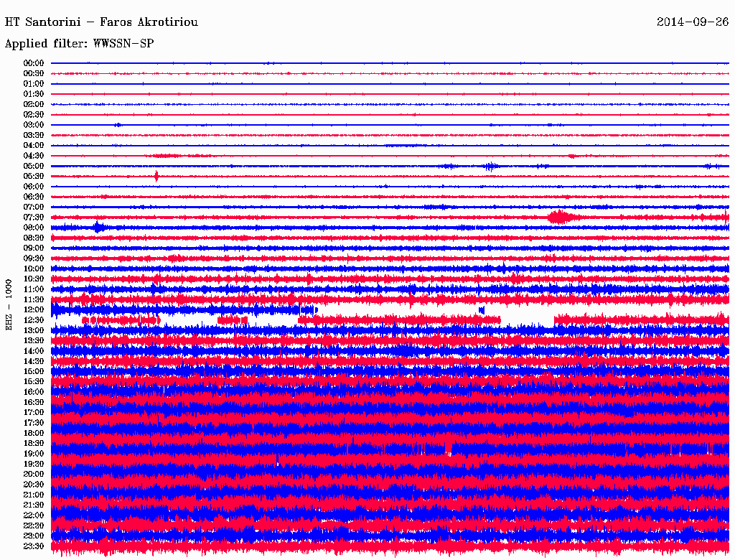Click the 12:00 time label

click(x=33, y=310)
